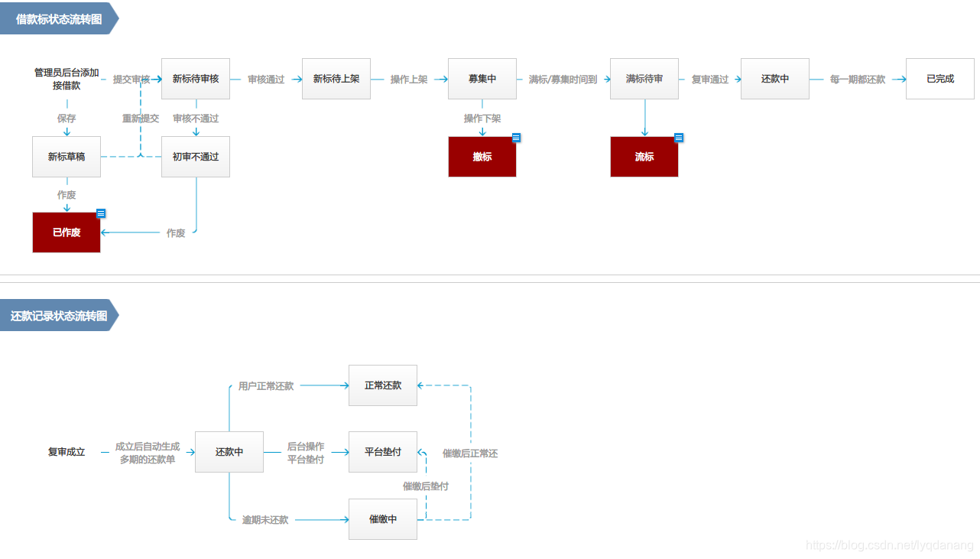Click the 新标草稿 state box
The width and height of the screenshot is (980, 559).
click(x=67, y=157)
